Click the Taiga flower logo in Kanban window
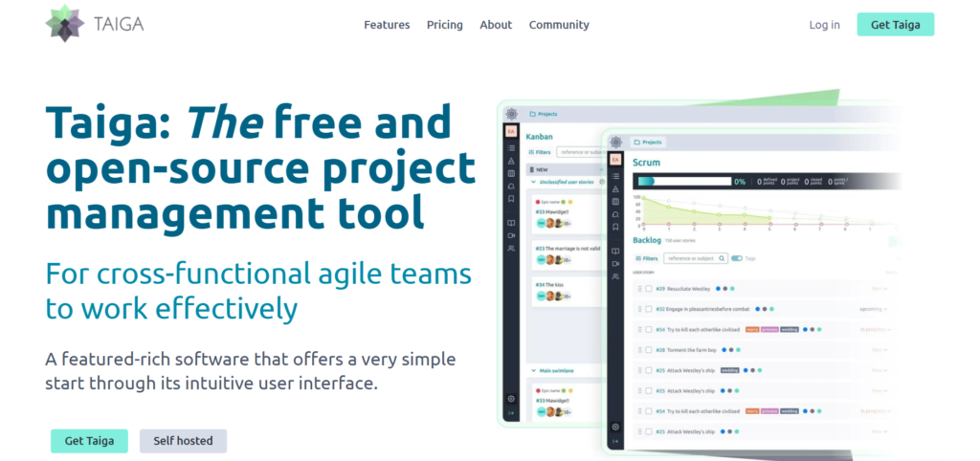 tap(511, 114)
